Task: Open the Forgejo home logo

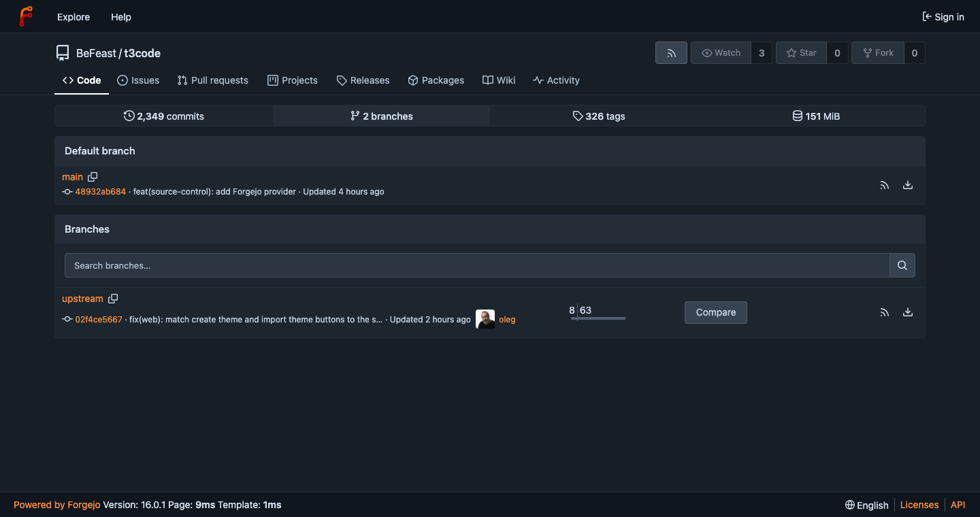Action: [26, 16]
